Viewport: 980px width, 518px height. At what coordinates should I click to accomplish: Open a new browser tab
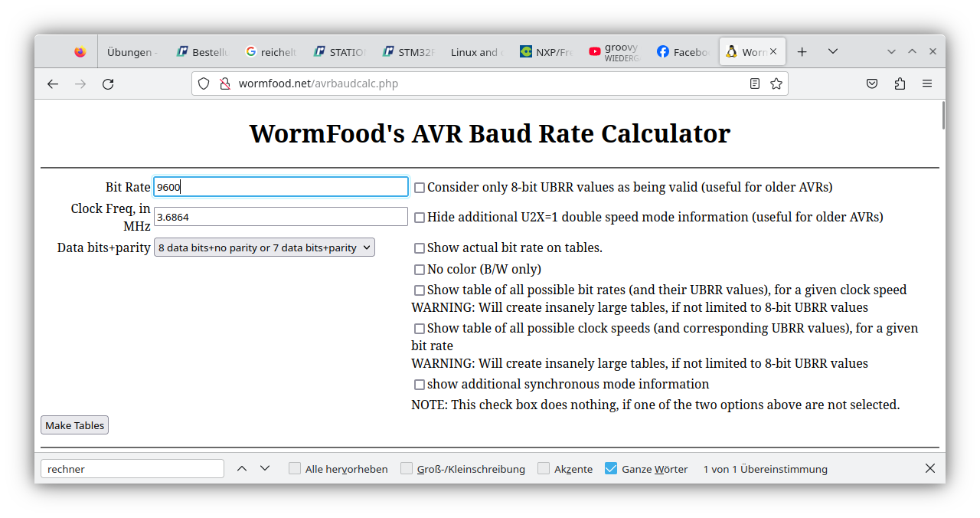click(x=802, y=51)
